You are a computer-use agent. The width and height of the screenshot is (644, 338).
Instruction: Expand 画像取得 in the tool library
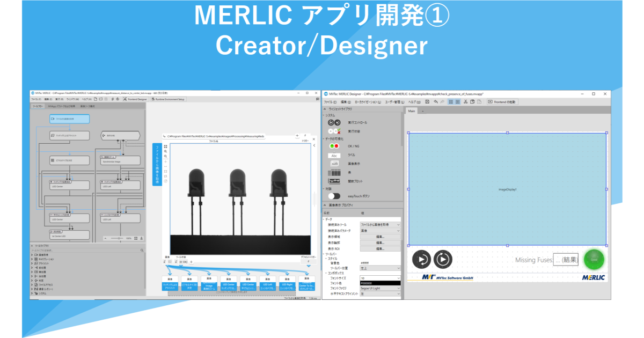point(32,255)
